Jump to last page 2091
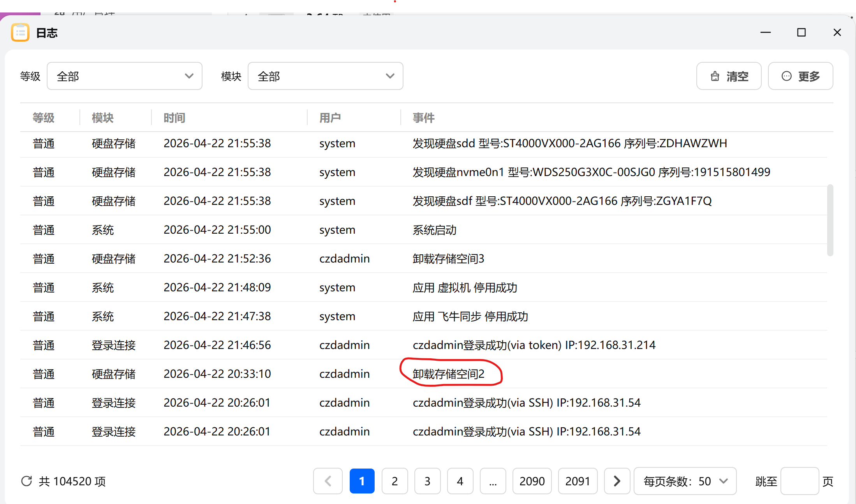The height and width of the screenshot is (504, 856). [578, 481]
